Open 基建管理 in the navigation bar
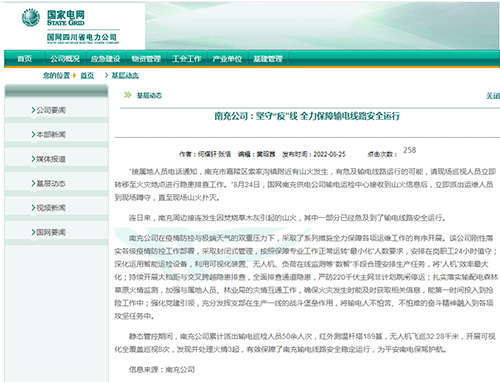Screen dimensions: 500x382 (268, 59)
